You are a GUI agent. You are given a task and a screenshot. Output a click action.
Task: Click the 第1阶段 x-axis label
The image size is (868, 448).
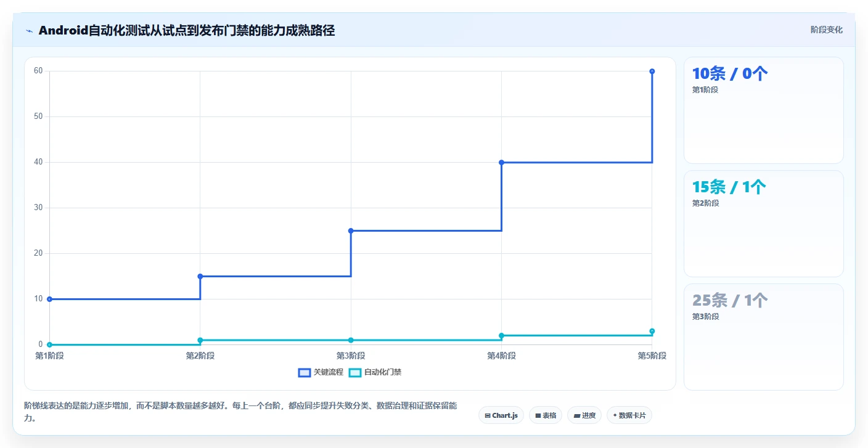[x=49, y=356]
